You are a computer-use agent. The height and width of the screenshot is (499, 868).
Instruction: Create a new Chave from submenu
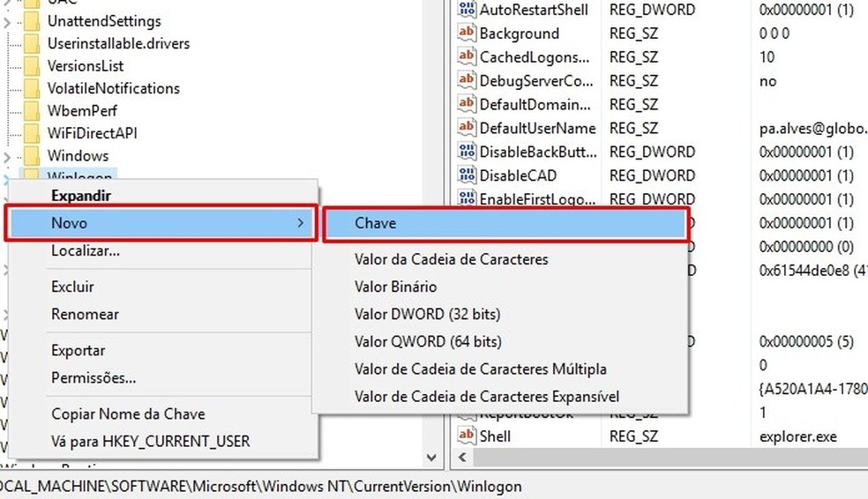click(x=505, y=224)
